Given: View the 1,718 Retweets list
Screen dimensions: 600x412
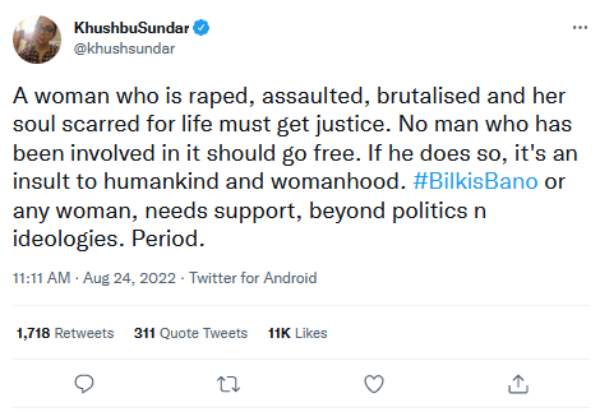Looking at the screenshot, I should 65,333.
